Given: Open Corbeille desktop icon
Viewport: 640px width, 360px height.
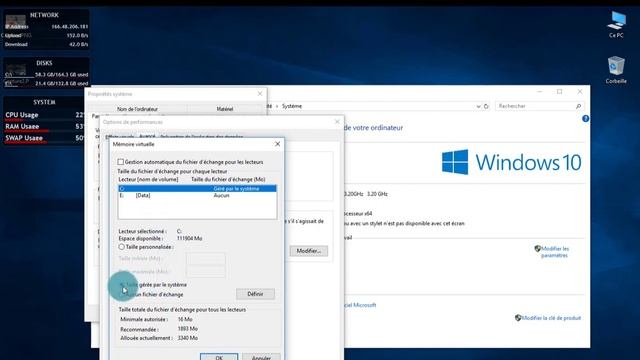Looking at the screenshot, I should point(616,70).
